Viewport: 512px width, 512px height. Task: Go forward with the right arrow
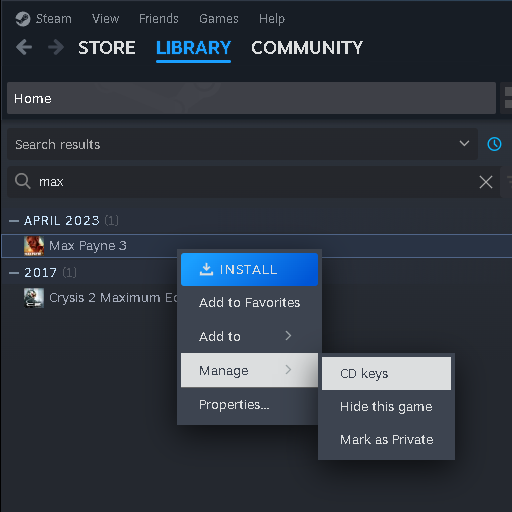56,47
